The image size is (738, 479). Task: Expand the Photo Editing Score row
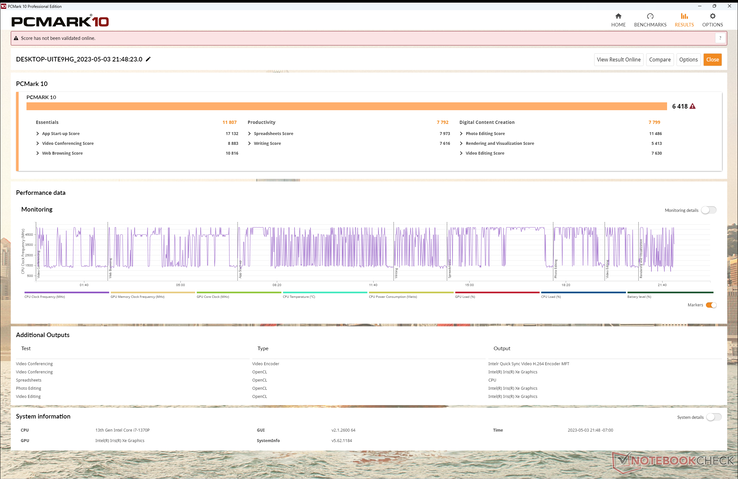[461, 133]
